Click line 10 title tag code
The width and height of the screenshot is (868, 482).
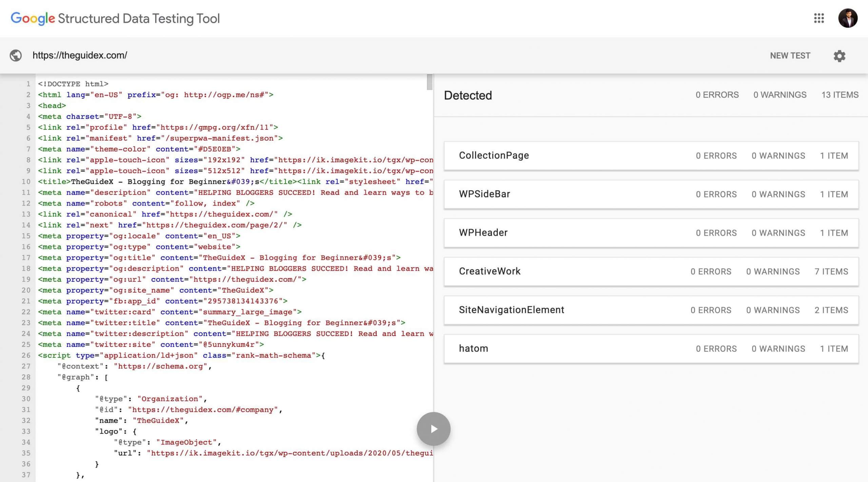tap(236, 181)
